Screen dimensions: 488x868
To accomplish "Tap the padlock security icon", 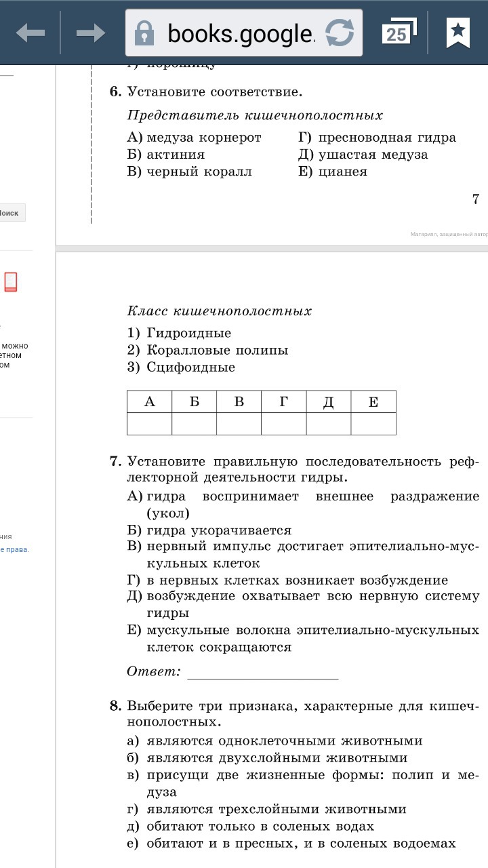I will point(144,32).
